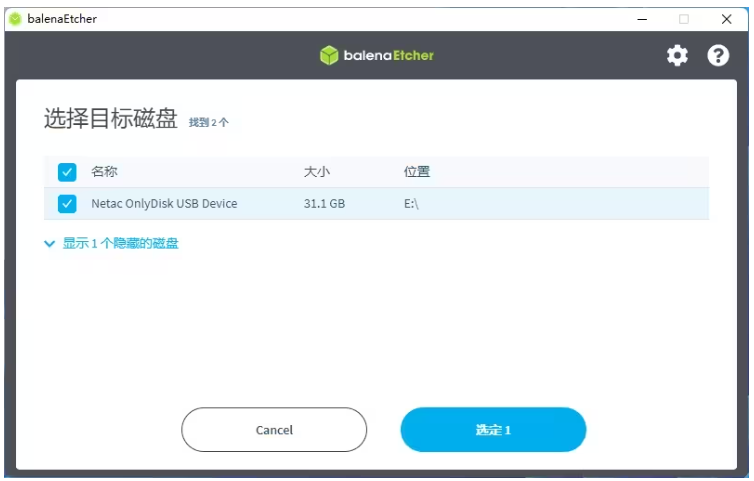Click the balenaEtcher cube logo in header
The width and height of the screenshot is (754, 481).
tap(329, 56)
